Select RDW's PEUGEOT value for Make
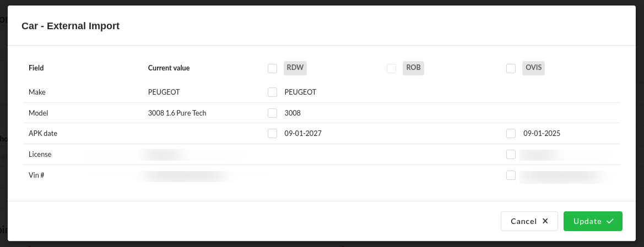Screen dimensions: 644x247 [x=272, y=92]
